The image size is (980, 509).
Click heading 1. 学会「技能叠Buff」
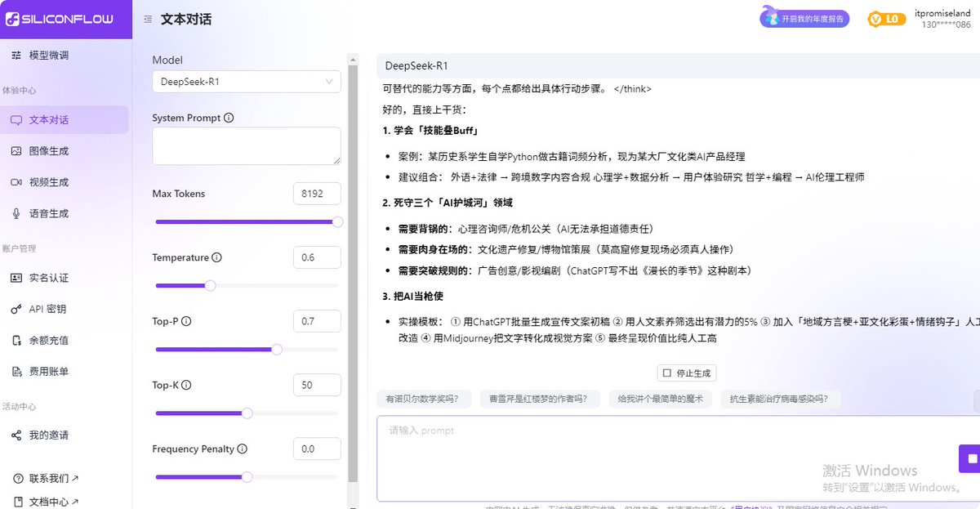pyautogui.click(x=430, y=132)
